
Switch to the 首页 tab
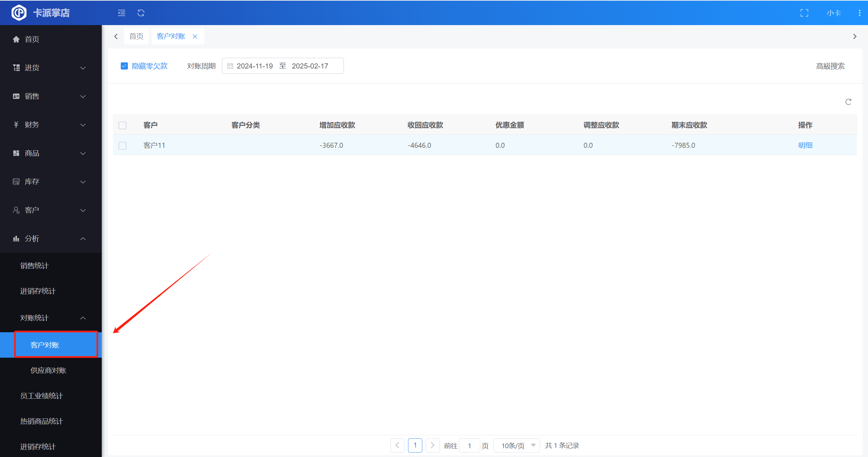click(136, 36)
